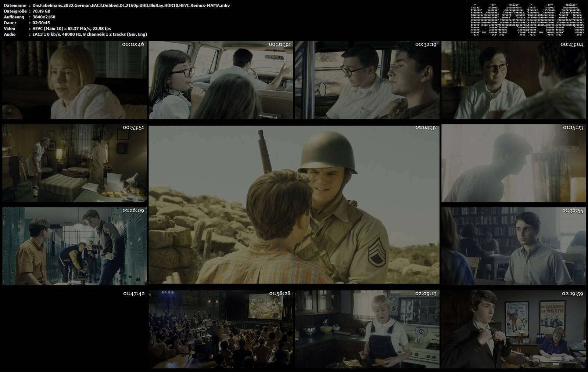The height and width of the screenshot is (372, 588).
Task: Click the 00:10:46 timestamp text
Action: click(x=133, y=44)
